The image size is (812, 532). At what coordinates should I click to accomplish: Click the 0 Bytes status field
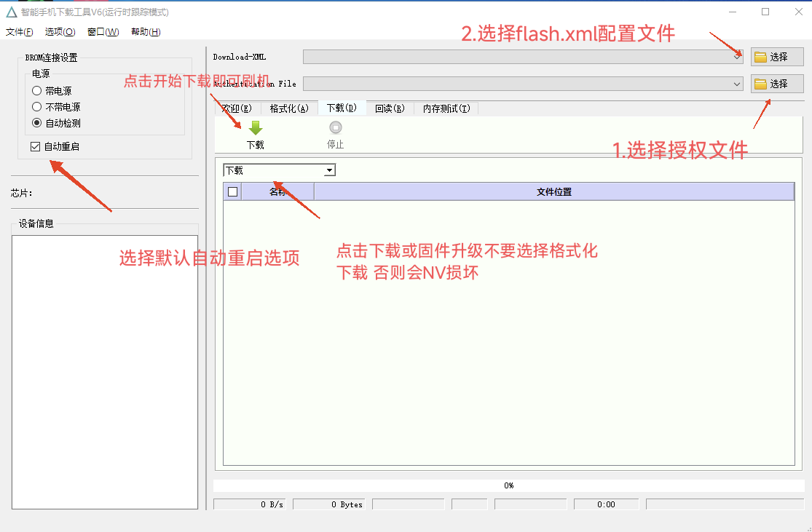(x=329, y=504)
